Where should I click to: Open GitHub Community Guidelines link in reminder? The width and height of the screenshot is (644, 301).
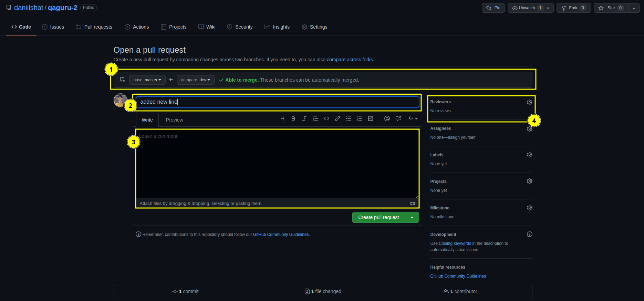[281, 235]
